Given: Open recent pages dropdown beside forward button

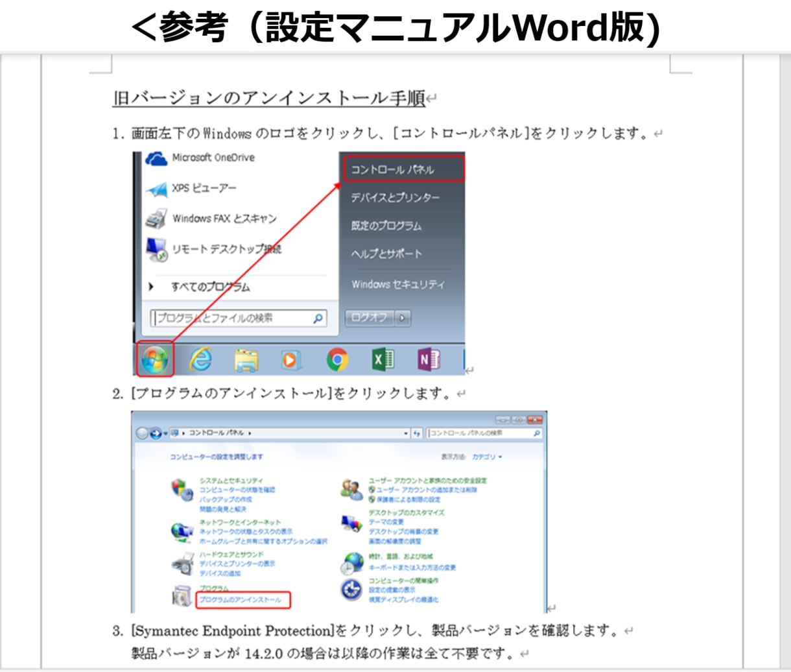Looking at the screenshot, I should [166, 433].
